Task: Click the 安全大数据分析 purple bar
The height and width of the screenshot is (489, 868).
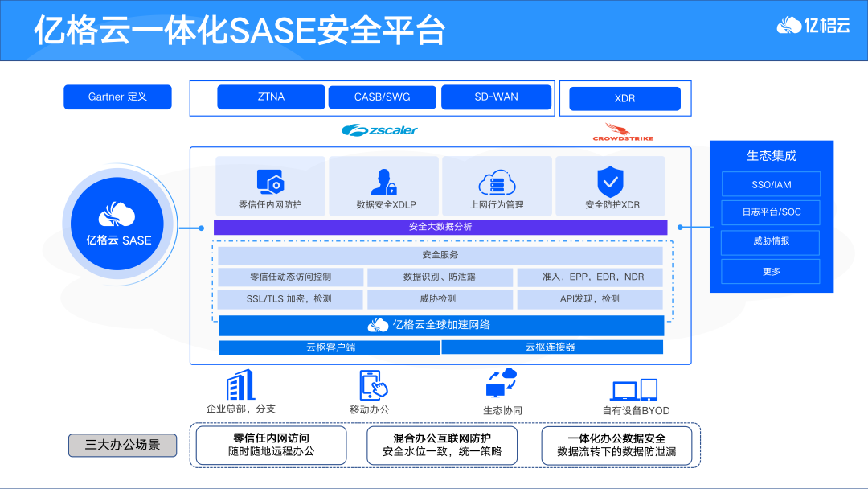Action: (x=440, y=227)
